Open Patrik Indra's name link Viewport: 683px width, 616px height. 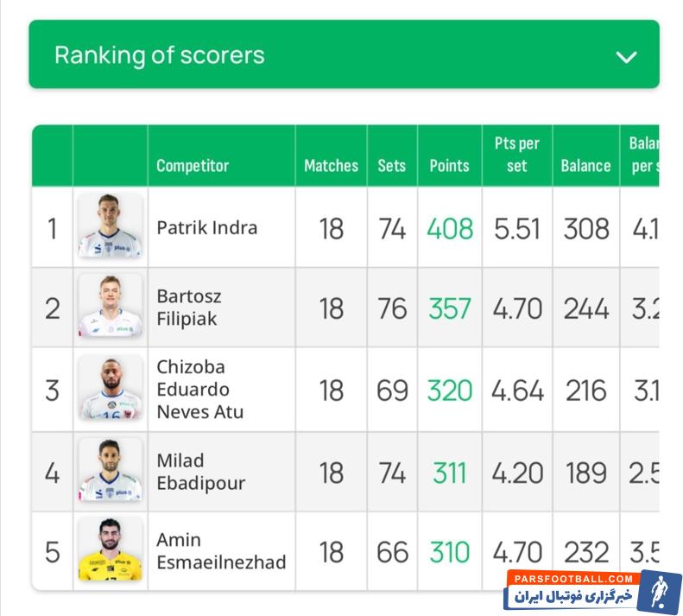click(207, 228)
